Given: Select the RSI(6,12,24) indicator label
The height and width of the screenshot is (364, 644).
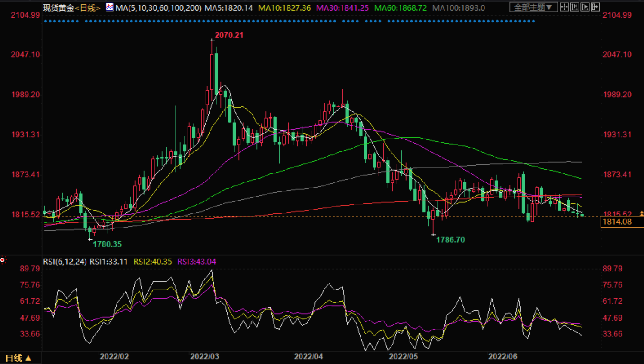Looking at the screenshot, I should [x=65, y=262].
